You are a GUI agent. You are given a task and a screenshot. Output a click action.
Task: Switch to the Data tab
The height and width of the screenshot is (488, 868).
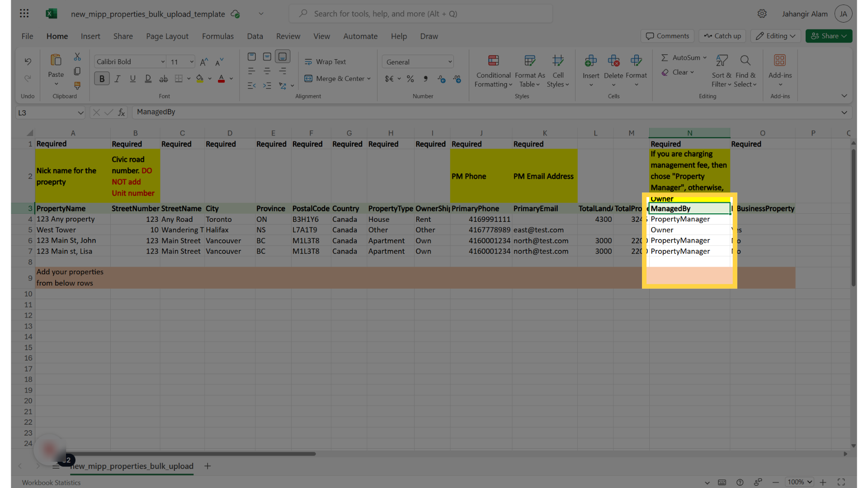(x=255, y=36)
